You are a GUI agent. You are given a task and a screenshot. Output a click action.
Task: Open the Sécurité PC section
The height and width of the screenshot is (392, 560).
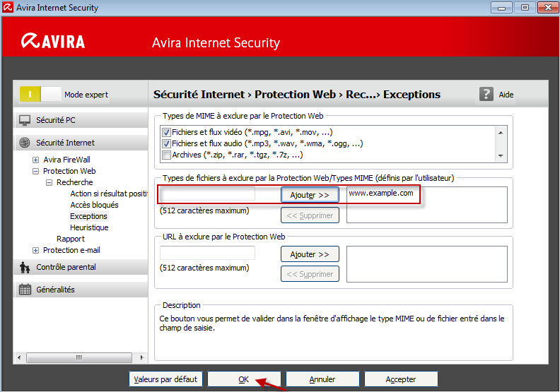81,120
